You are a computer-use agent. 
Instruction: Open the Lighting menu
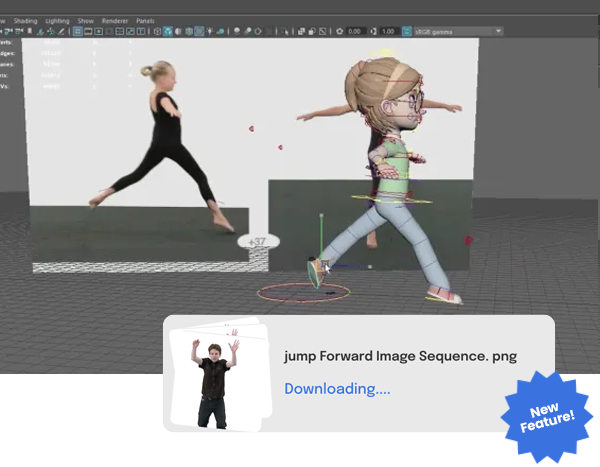(x=57, y=21)
